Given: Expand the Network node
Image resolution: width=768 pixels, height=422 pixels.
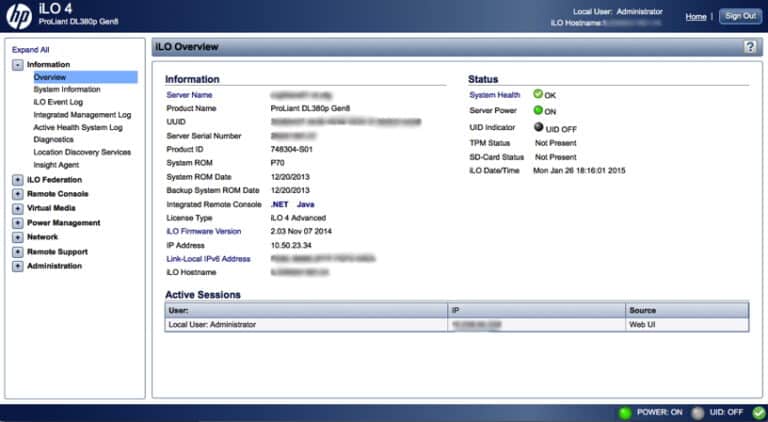Looking at the screenshot, I should [x=18, y=237].
